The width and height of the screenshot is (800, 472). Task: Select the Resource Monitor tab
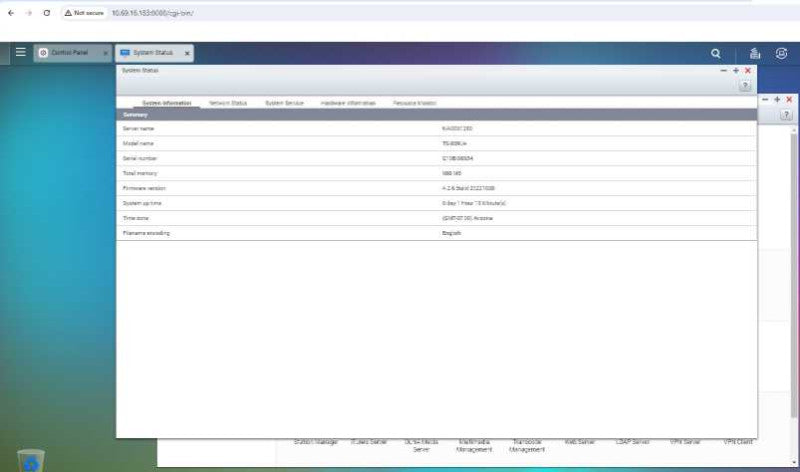414,103
